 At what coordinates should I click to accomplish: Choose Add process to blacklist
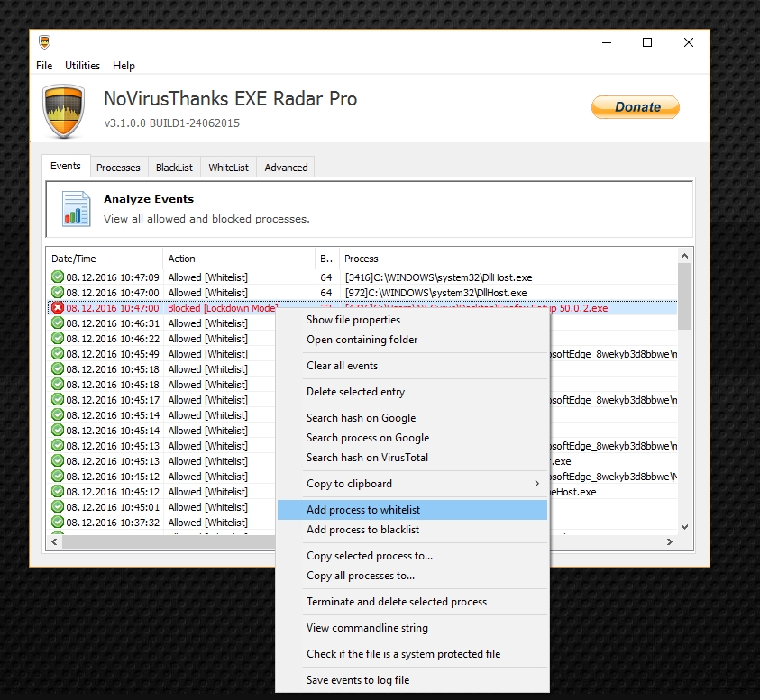point(412,530)
